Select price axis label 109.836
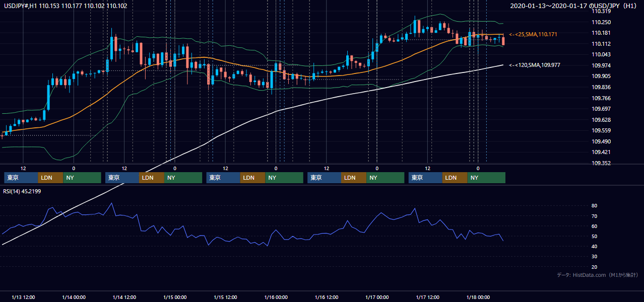Screen dimensions: 644x302 (x=602, y=87)
